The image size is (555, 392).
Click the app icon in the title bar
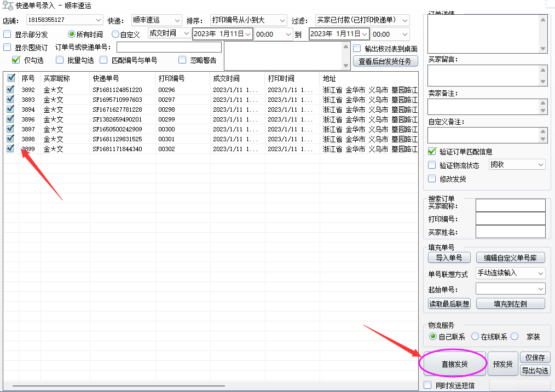tap(8, 5)
